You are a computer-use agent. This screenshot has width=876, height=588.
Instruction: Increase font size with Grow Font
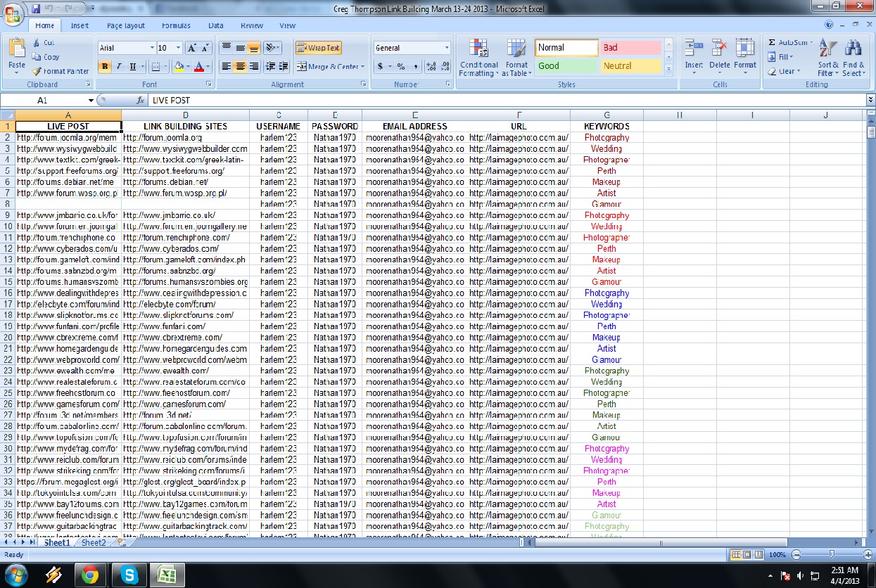(191, 48)
